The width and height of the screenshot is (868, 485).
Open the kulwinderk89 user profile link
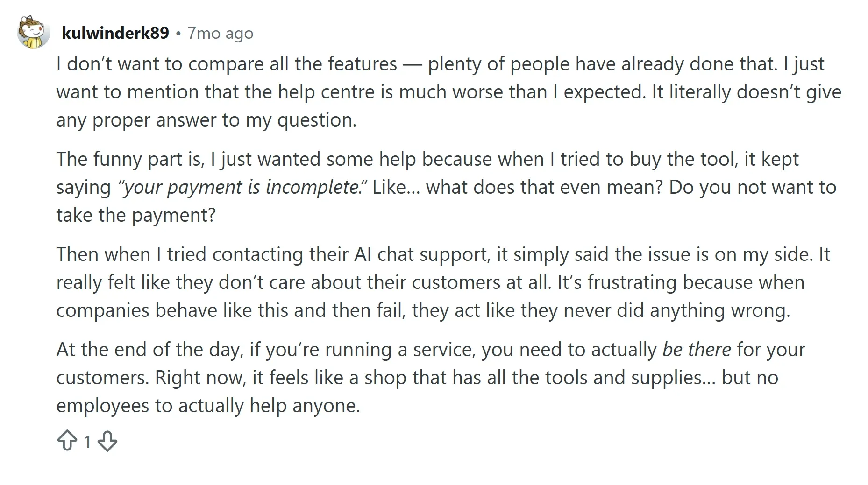[x=115, y=33]
